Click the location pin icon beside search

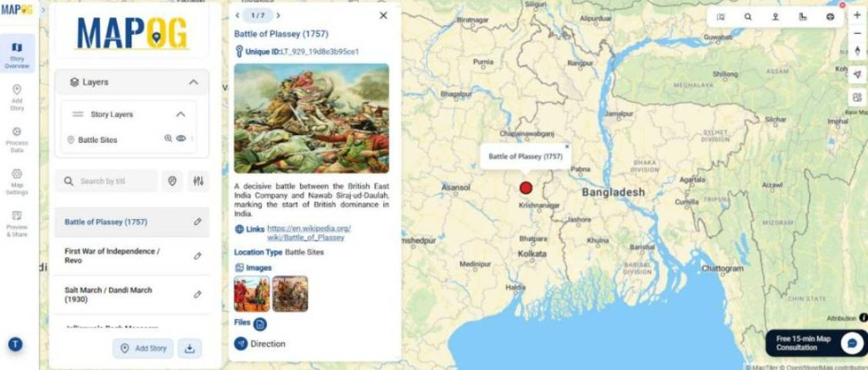[172, 181]
